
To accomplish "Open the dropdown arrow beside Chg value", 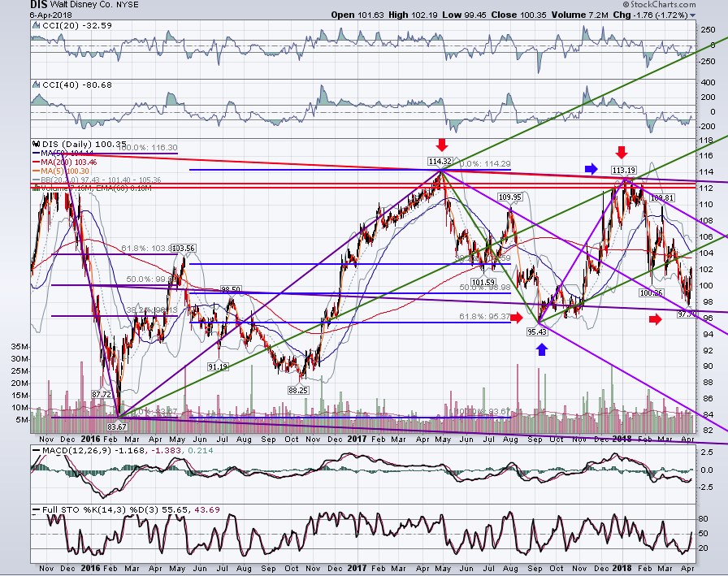I will click(693, 15).
